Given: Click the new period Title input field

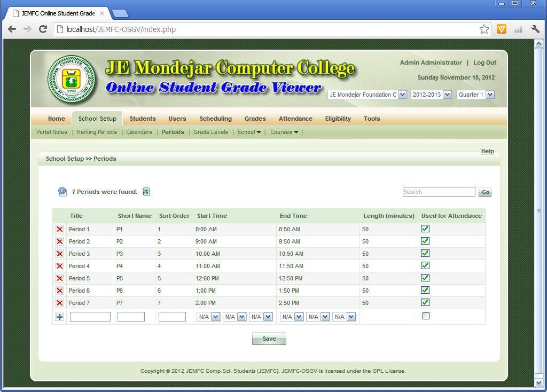Looking at the screenshot, I should coord(90,317).
